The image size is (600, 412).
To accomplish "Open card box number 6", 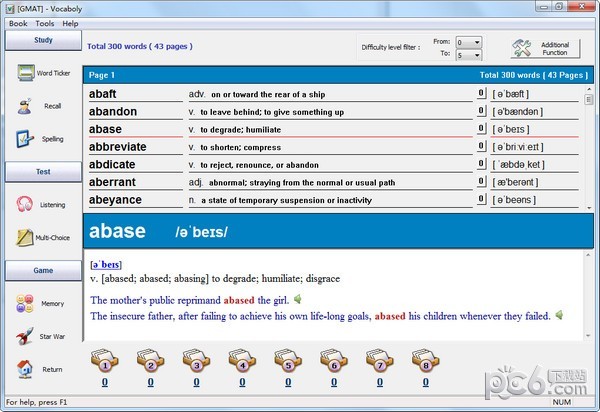I will pyautogui.click(x=334, y=361).
